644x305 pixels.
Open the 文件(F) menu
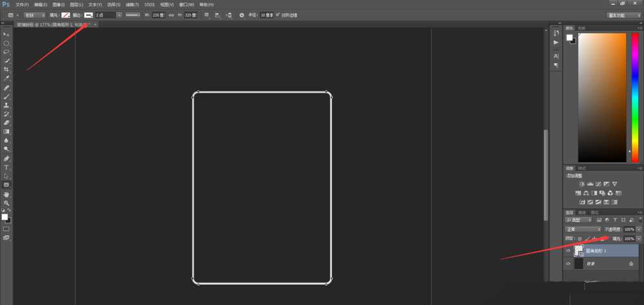tap(22, 5)
